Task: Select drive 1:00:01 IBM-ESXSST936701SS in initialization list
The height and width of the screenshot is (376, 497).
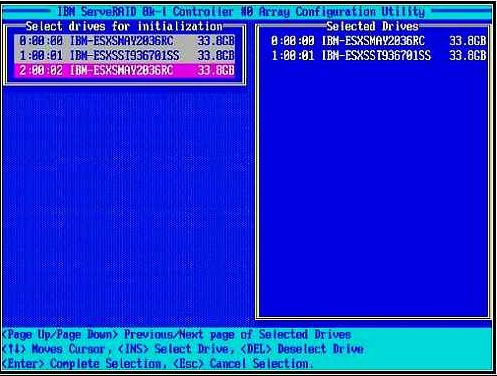Action: tap(125, 56)
